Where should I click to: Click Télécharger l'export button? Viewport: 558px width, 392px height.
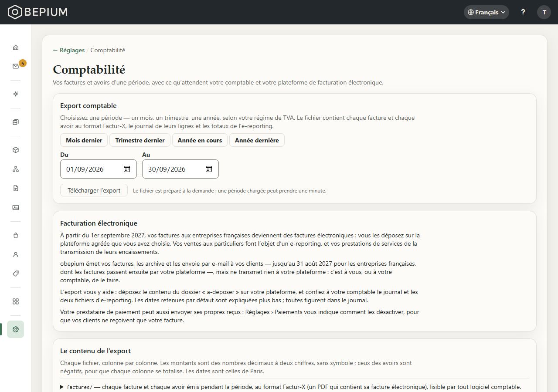coord(94,190)
